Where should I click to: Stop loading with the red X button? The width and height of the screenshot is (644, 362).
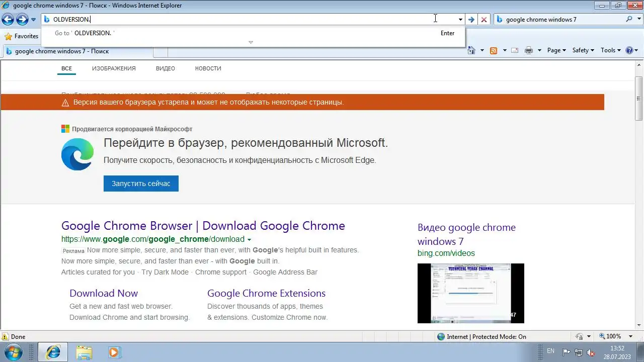click(x=484, y=20)
